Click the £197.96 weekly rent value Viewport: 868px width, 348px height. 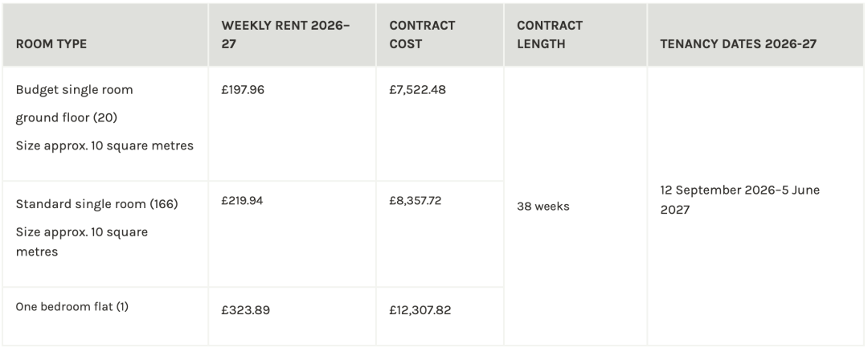point(243,90)
